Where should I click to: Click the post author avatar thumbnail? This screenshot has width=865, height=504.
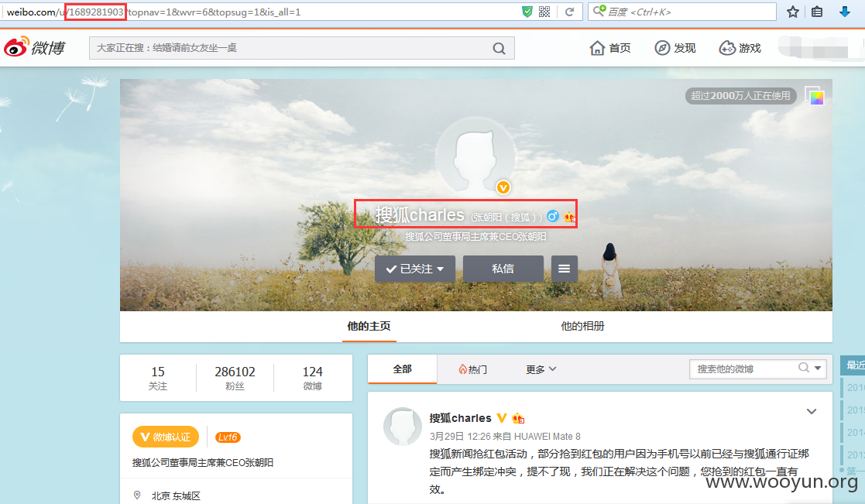(403, 427)
